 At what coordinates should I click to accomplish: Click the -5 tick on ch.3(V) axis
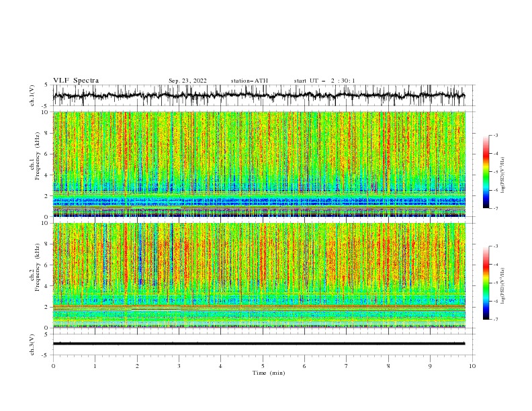[44, 355]
